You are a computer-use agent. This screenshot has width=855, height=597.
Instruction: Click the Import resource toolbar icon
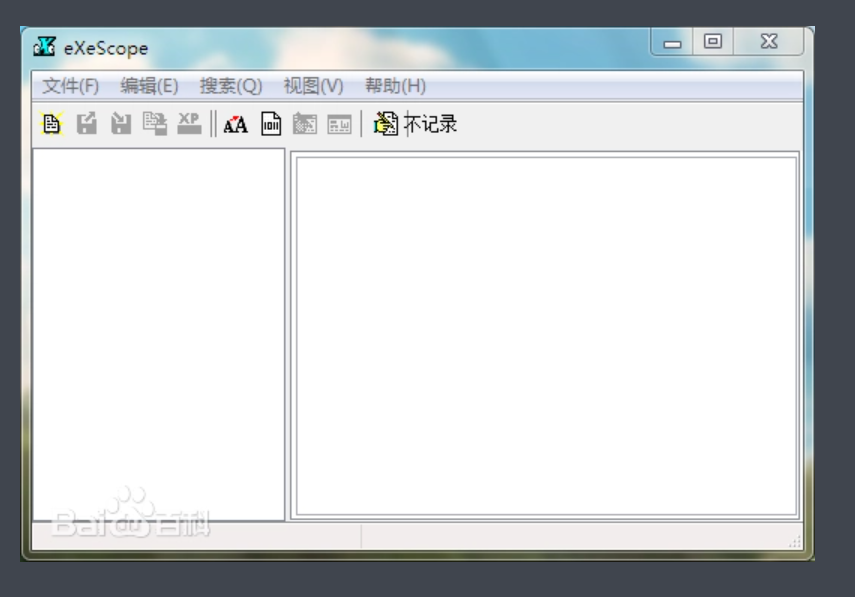click(154, 124)
